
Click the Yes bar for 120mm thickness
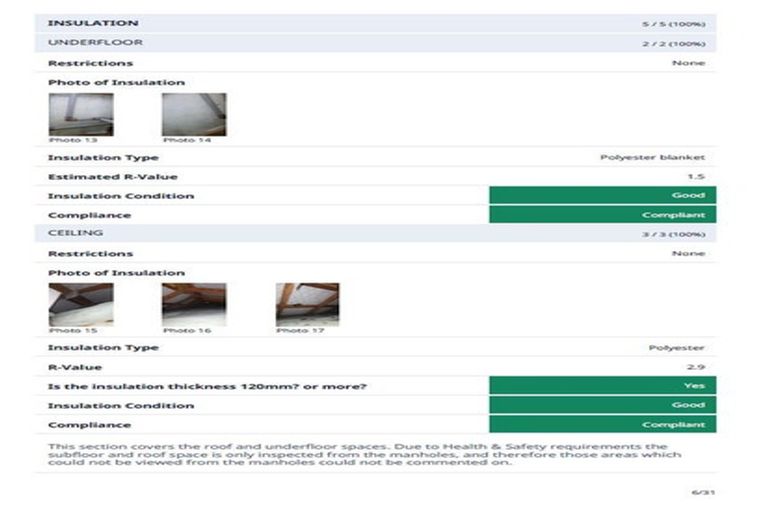click(602, 386)
